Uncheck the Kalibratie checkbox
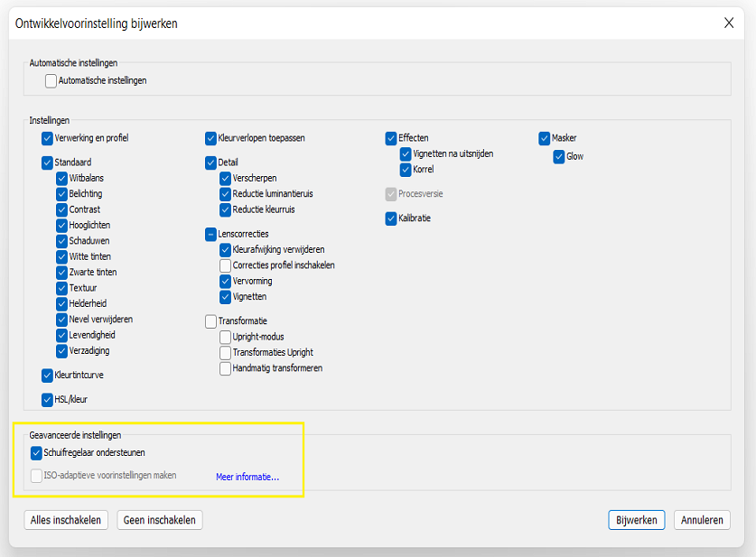 391,218
